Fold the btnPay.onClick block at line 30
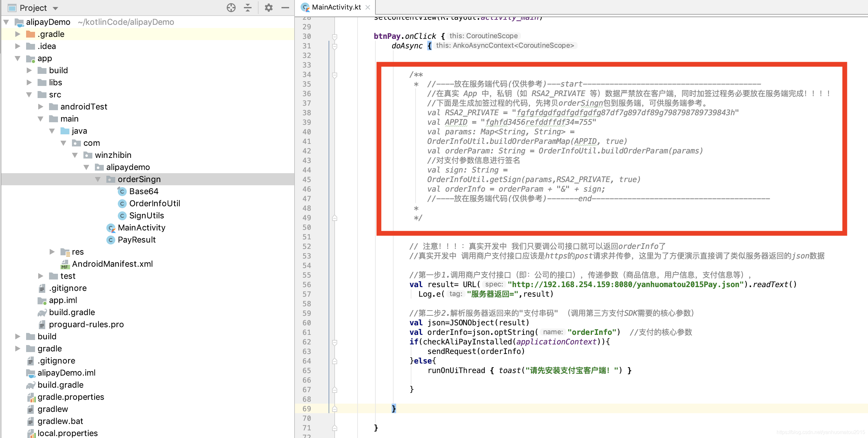 click(x=335, y=37)
